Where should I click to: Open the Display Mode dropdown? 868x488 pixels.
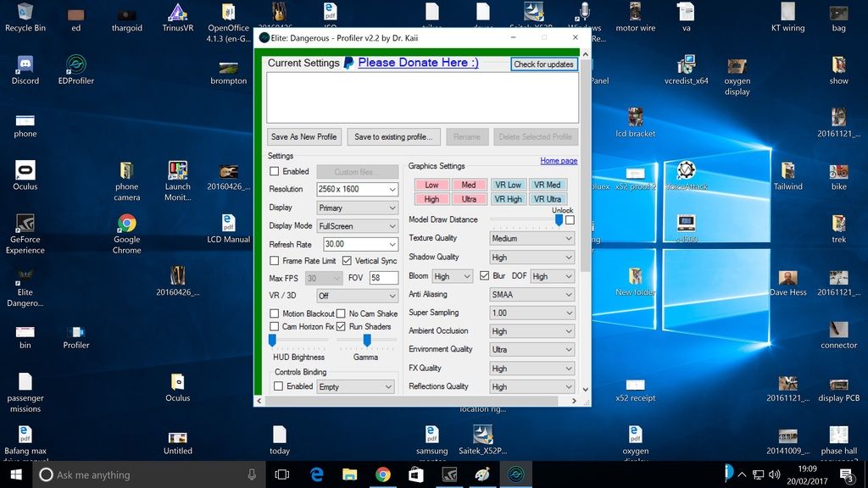(357, 226)
